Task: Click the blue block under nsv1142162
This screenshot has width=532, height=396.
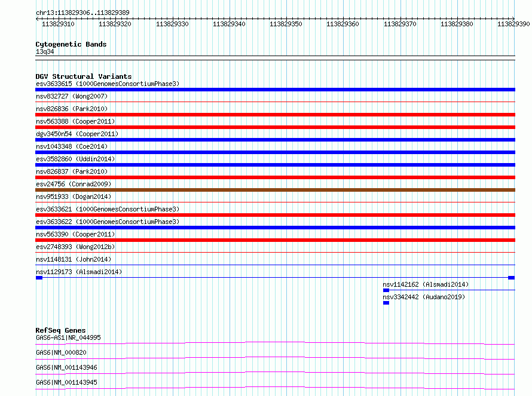Action: point(386,290)
